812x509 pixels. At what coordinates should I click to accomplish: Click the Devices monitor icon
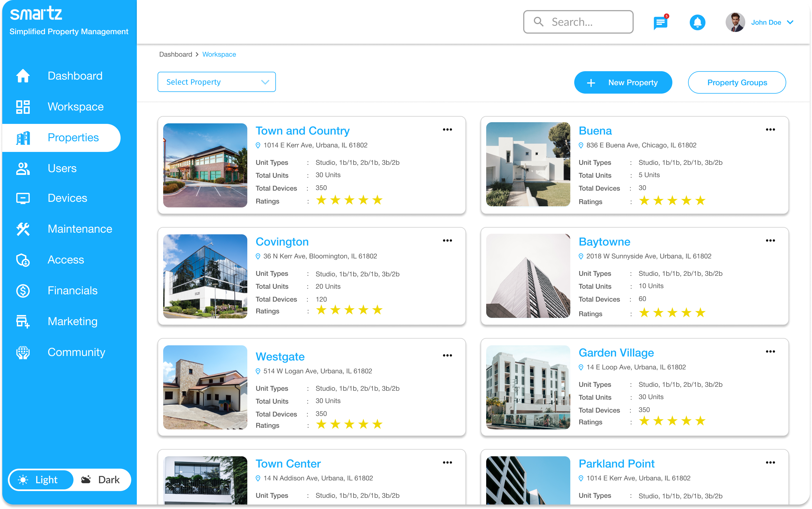pyautogui.click(x=23, y=198)
